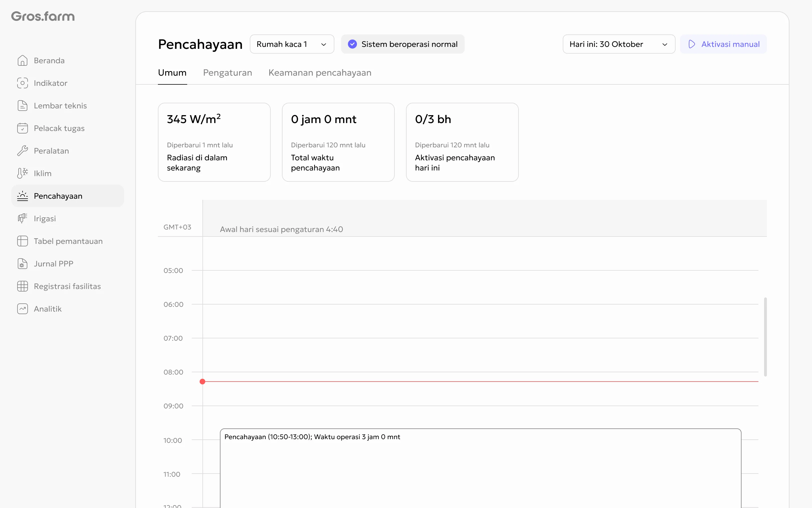Open the Hari ini: 30 Oktober date dropdown

(x=619, y=44)
